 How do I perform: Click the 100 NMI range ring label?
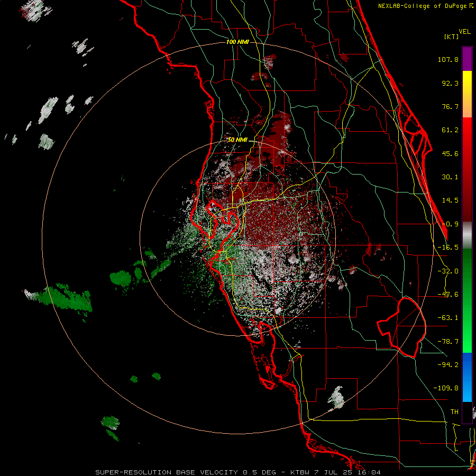(x=237, y=42)
